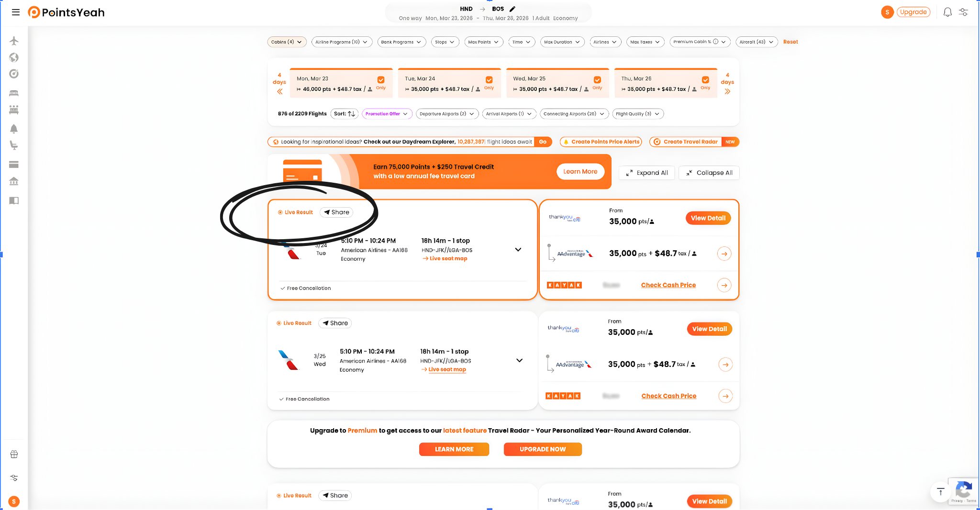The width and height of the screenshot is (980, 510).
Task: Open the hamburger menu icon
Action: coord(16,12)
